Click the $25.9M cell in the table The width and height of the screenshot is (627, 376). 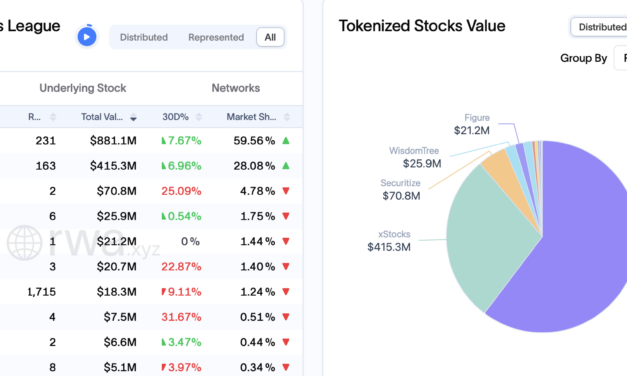[116, 216]
